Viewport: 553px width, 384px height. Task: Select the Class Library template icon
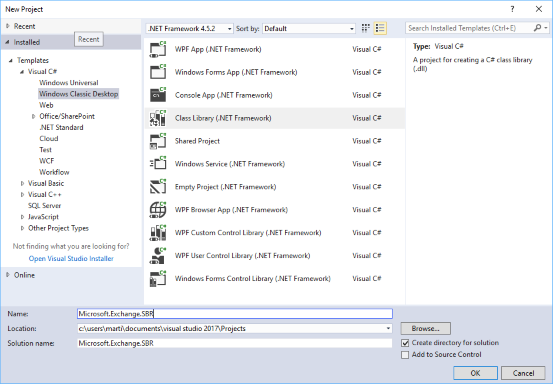pos(158,118)
